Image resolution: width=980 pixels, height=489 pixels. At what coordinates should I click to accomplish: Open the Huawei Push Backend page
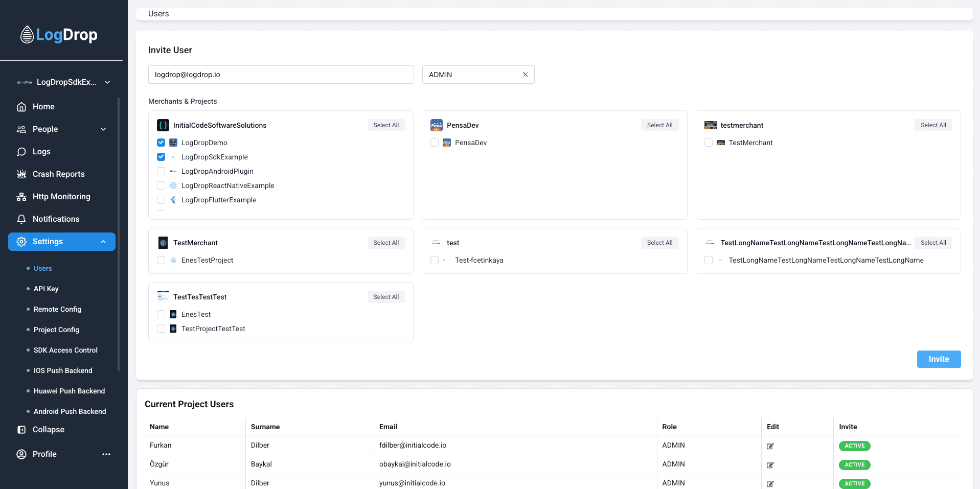69,391
